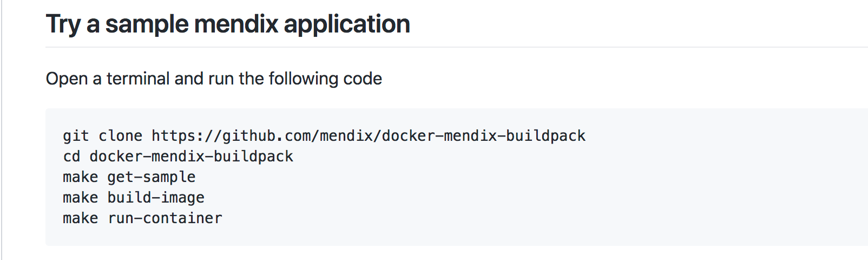Click the word 'clone' in the first code line
Screen dimensions: 868x260
tap(120, 135)
